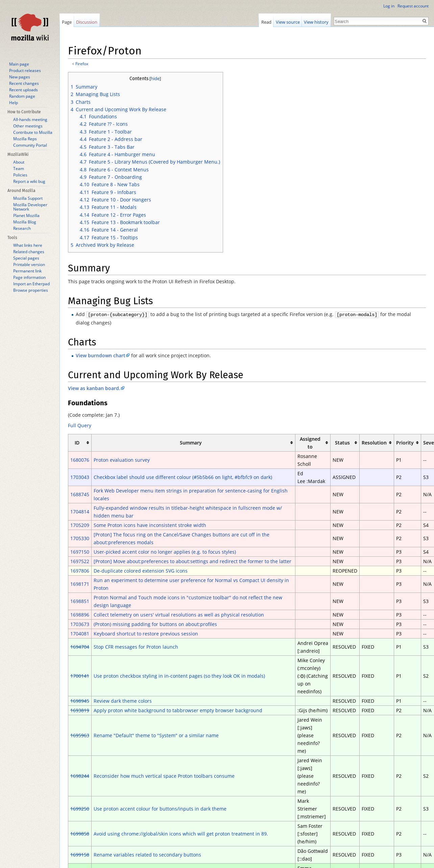434x868 pixels.
Task: Open bug 1698851 ID link
Action: coord(80,601)
